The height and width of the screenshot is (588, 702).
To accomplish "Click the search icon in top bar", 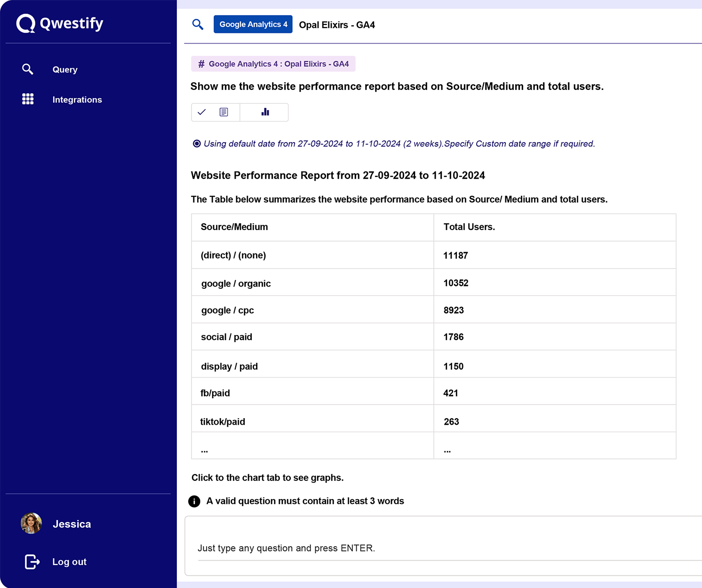I will (x=198, y=24).
